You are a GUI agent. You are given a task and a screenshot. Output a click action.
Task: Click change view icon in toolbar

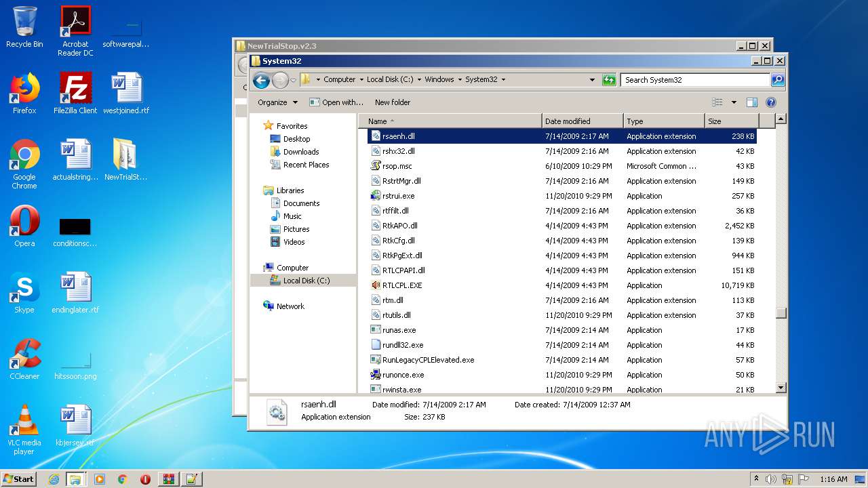(x=717, y=102)
